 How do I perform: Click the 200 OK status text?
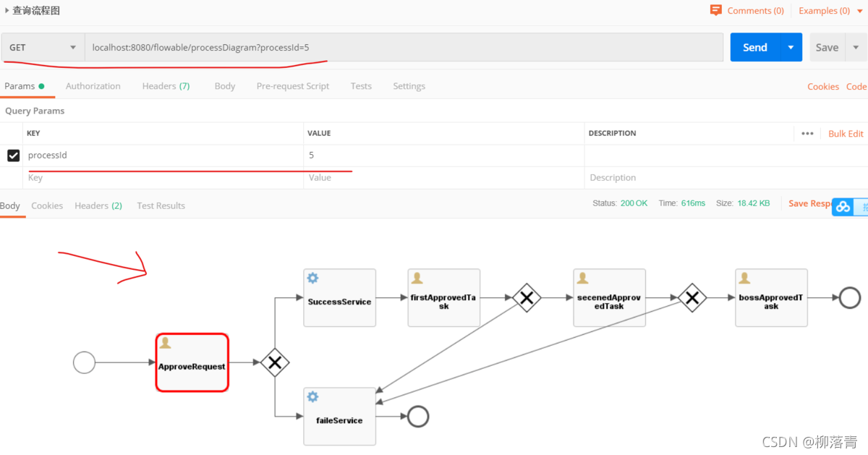coord(634,203)
